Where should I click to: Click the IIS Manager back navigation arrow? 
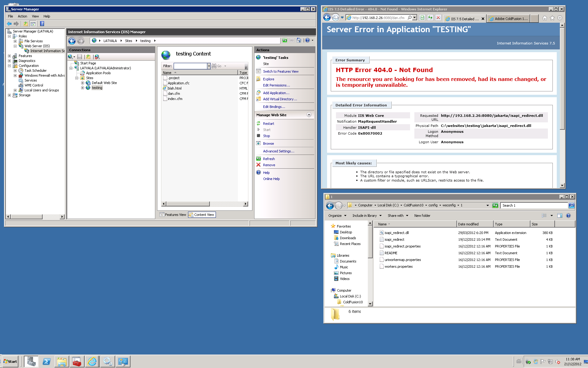pos(72,41)
